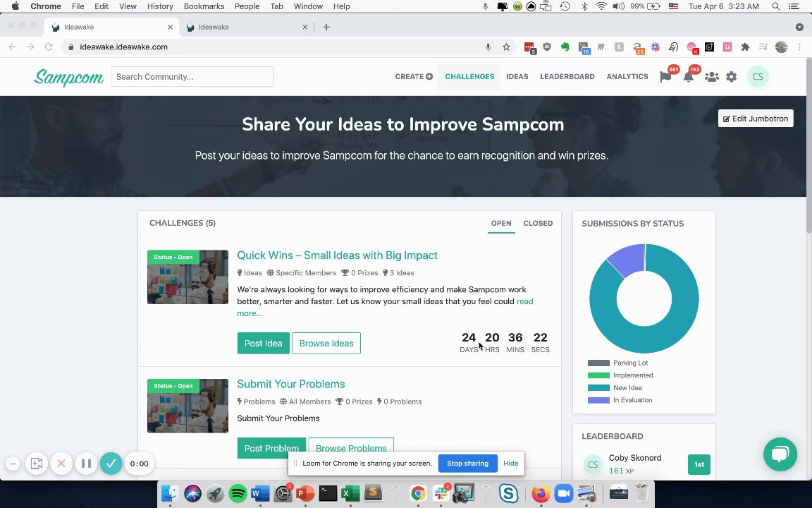The image size is (812, 508).
Task: Open Slack from the dock
Action: (x=441, y=493)
